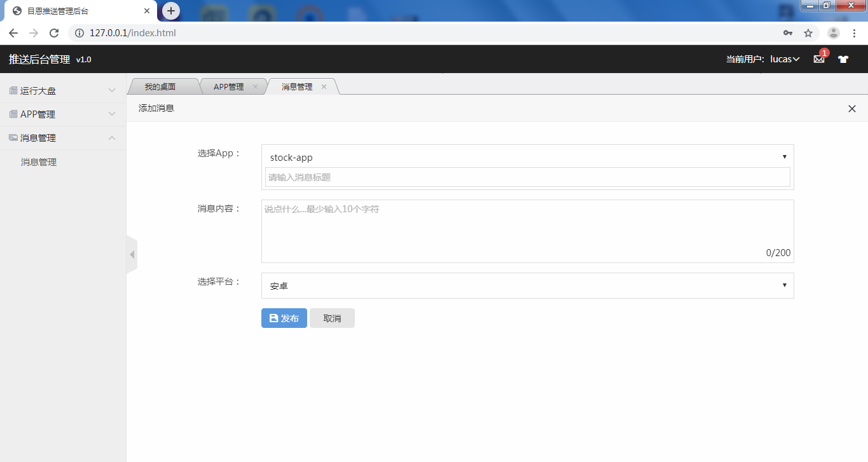868x462 pixels.
Task: Open the Chrome three-dot menu
Action: coord(855,33)
